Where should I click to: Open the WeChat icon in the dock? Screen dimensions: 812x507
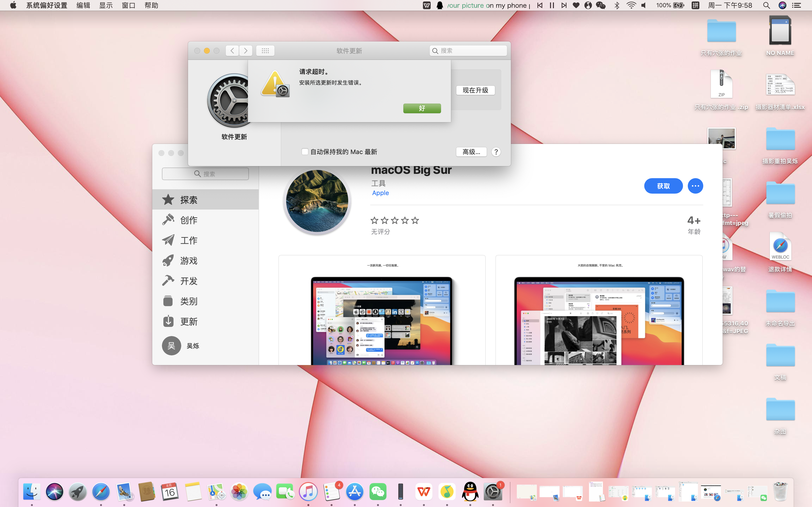[x=378, y=492]
